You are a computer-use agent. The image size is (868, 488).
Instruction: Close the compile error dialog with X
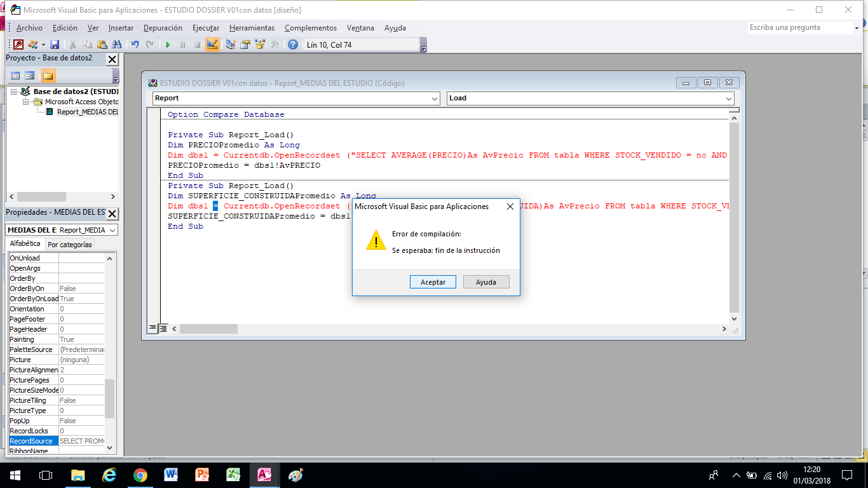510,207
